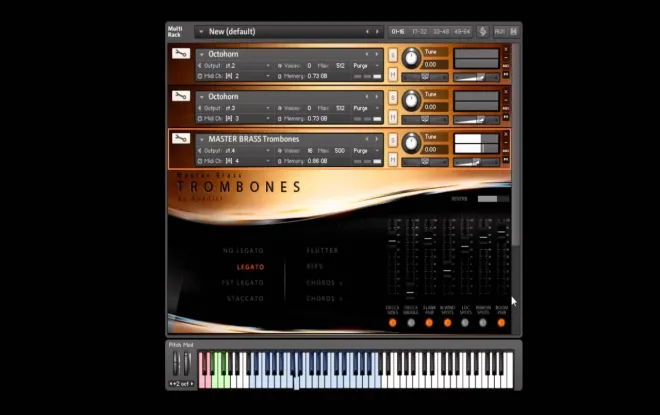
Task: Solo the MASTER BRASS Trombones instrument
Action: point(392,140)
